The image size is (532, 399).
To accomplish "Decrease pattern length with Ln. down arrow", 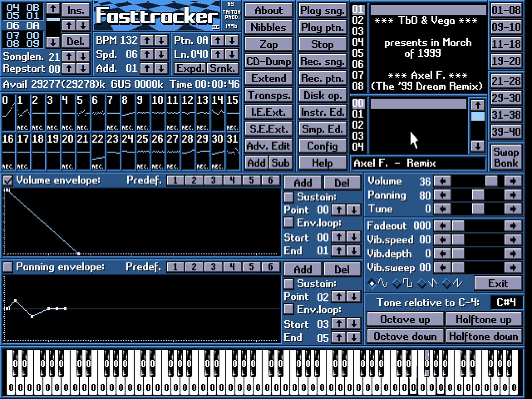I will point(231,54).
